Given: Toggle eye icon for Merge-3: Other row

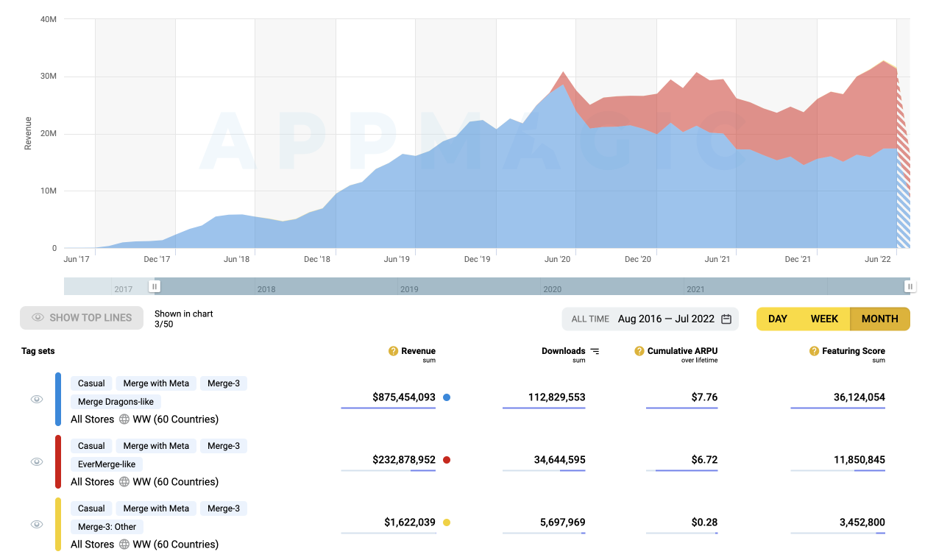Looking at the screenshot, I should click(37, 524).
